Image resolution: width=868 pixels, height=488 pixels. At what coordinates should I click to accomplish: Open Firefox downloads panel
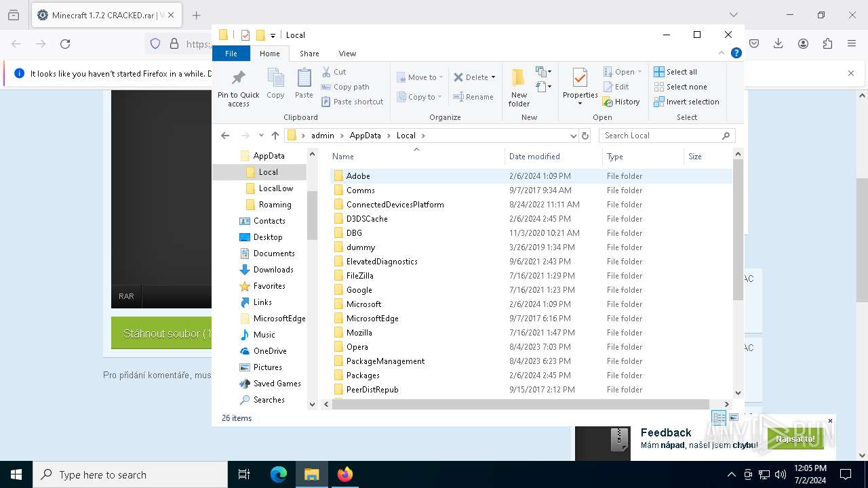tap(778, 43)
